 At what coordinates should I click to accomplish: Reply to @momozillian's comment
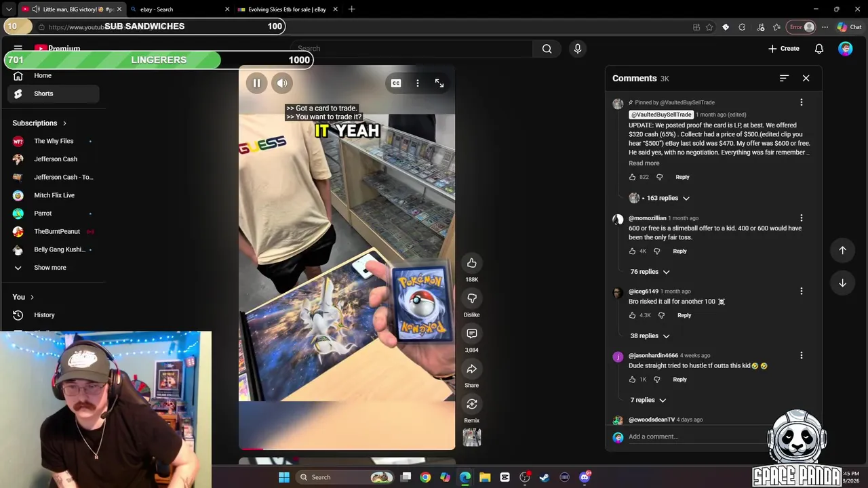click(x=679, y=251)
